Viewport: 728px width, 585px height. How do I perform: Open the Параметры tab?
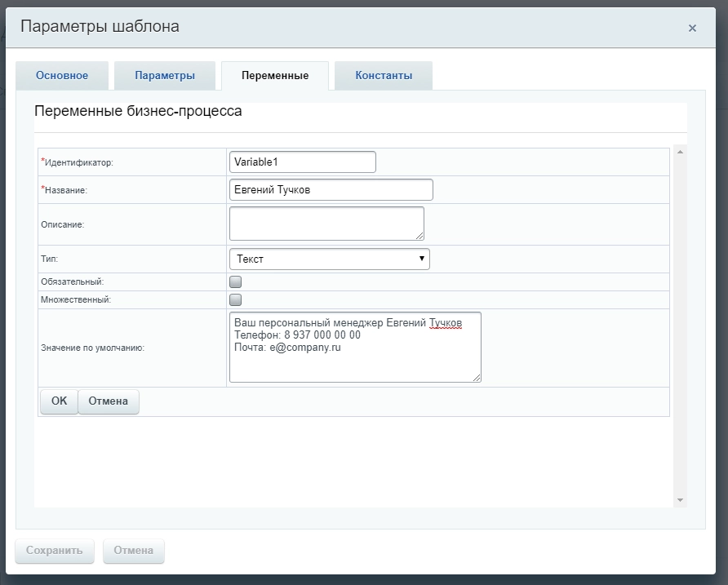165,76
